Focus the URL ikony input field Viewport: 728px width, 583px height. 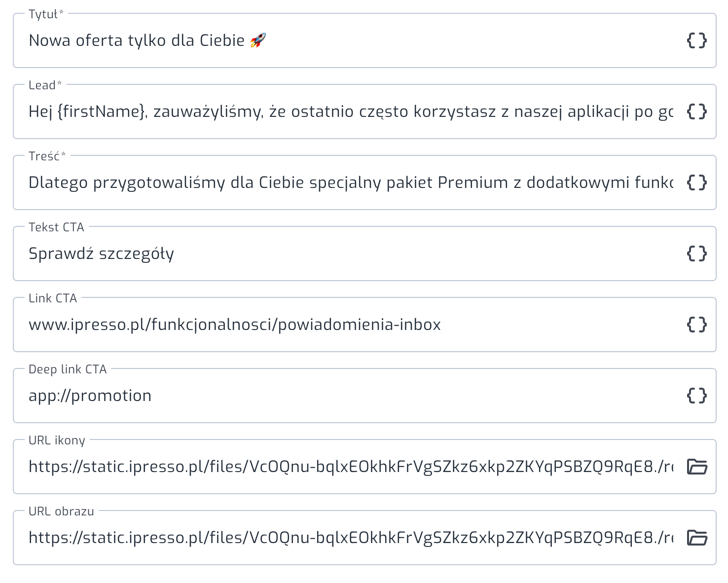point(350,467)
